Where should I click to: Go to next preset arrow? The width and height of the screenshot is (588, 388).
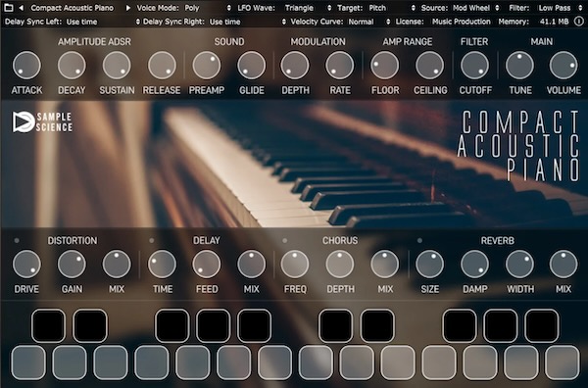tap(128, 8)
